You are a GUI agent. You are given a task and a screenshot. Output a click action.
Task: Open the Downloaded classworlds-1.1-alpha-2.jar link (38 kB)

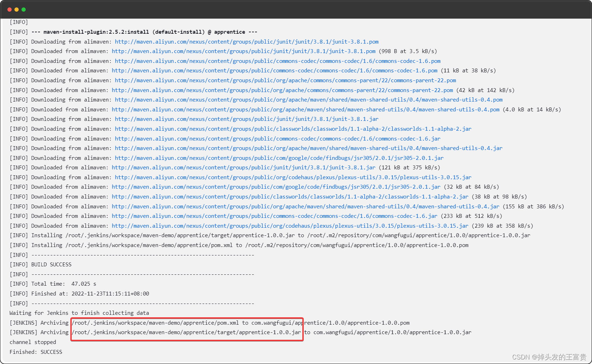point(290,197)
